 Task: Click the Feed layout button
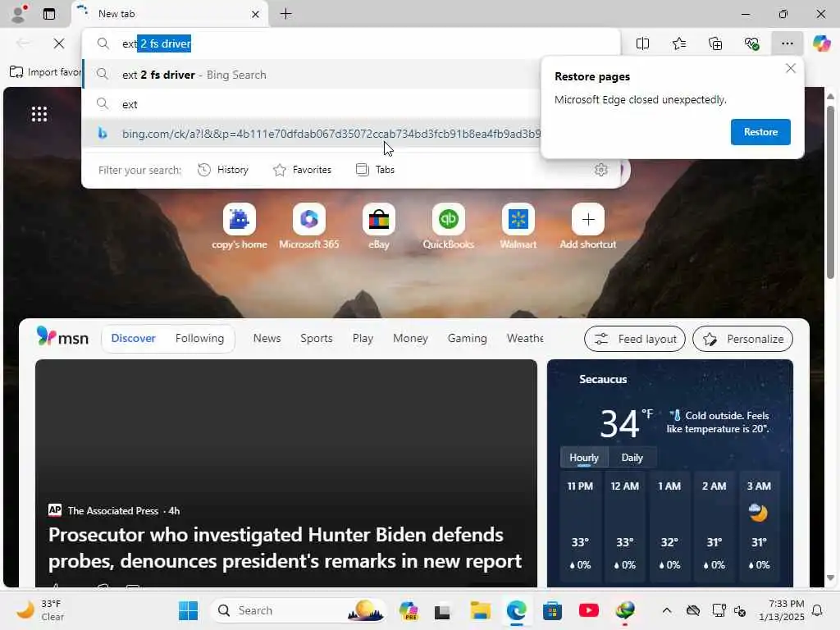634,339
